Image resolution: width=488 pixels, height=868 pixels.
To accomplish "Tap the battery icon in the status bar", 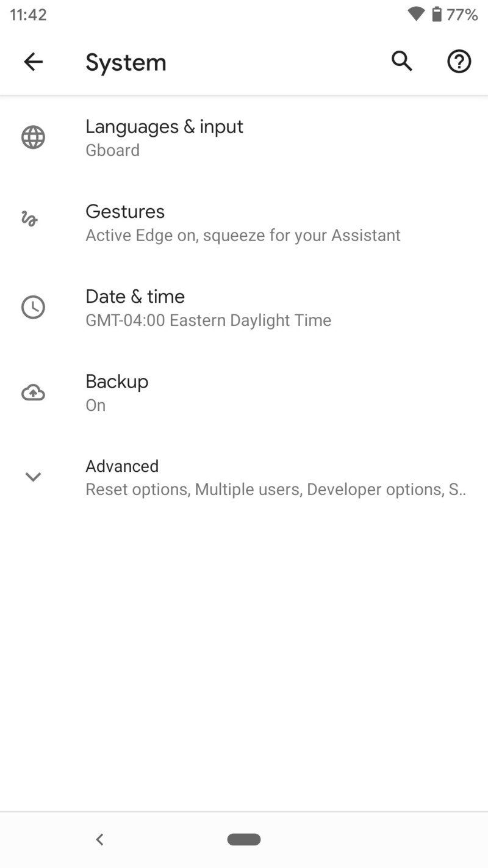I will point(438,14).
